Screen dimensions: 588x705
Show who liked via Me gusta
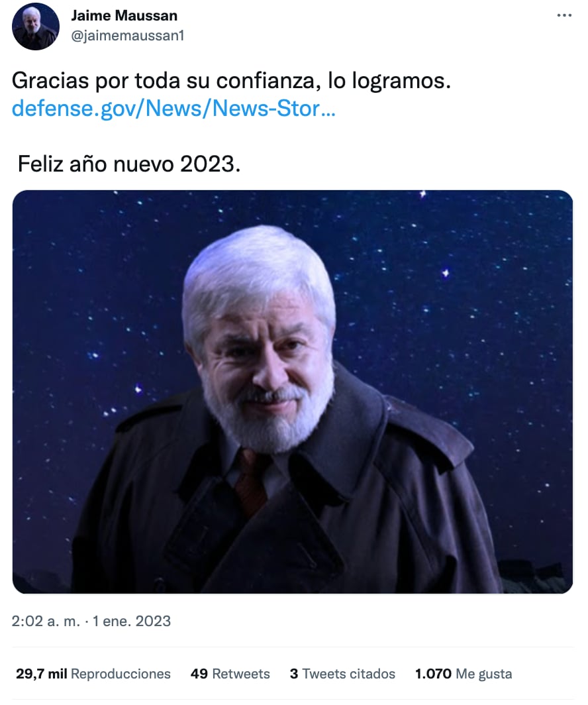484,673
